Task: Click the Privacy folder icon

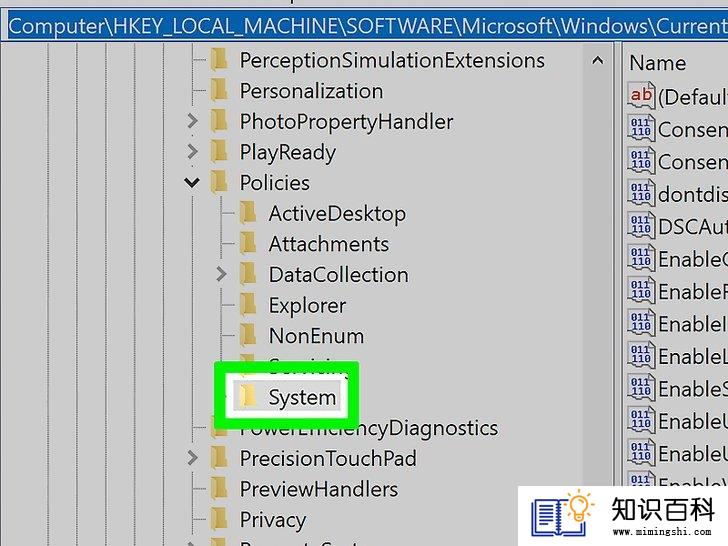Action: [x=219, y=520]
